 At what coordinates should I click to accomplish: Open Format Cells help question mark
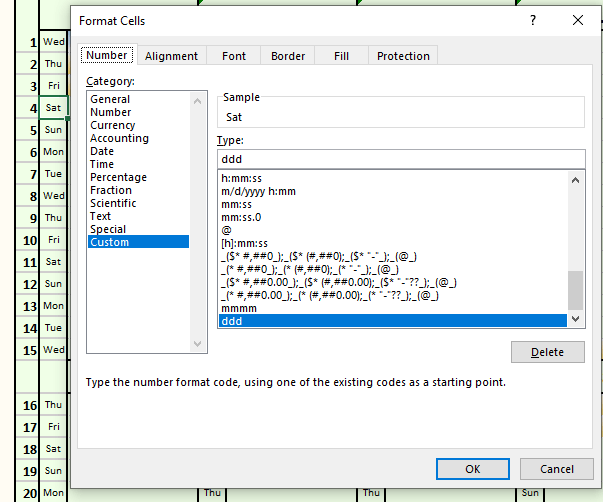tap(533, 20)
